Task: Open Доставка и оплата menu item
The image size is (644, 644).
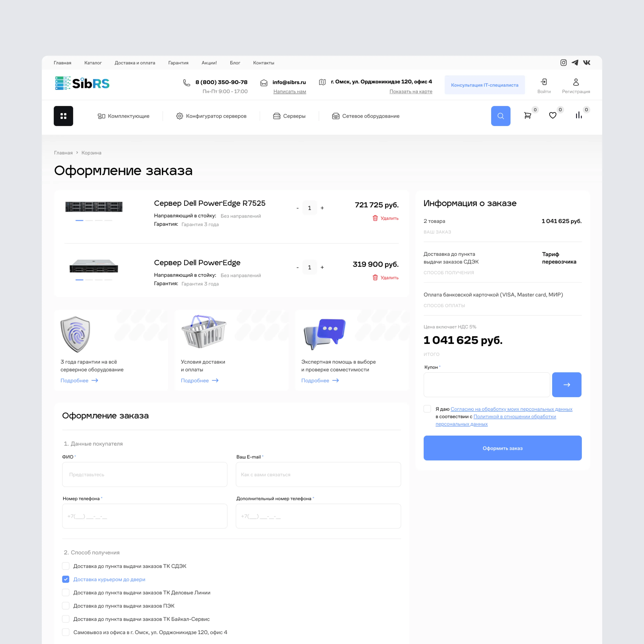Action: (135, 63)
